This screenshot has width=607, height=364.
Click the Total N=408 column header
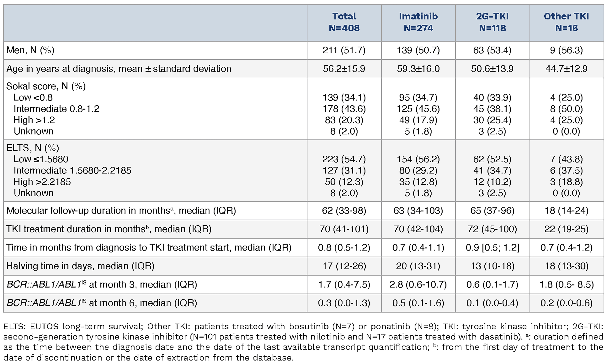(344, 22)
